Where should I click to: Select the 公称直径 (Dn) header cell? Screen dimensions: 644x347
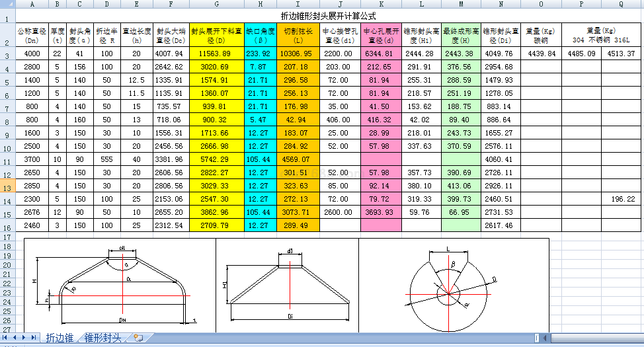click(32, 35)
